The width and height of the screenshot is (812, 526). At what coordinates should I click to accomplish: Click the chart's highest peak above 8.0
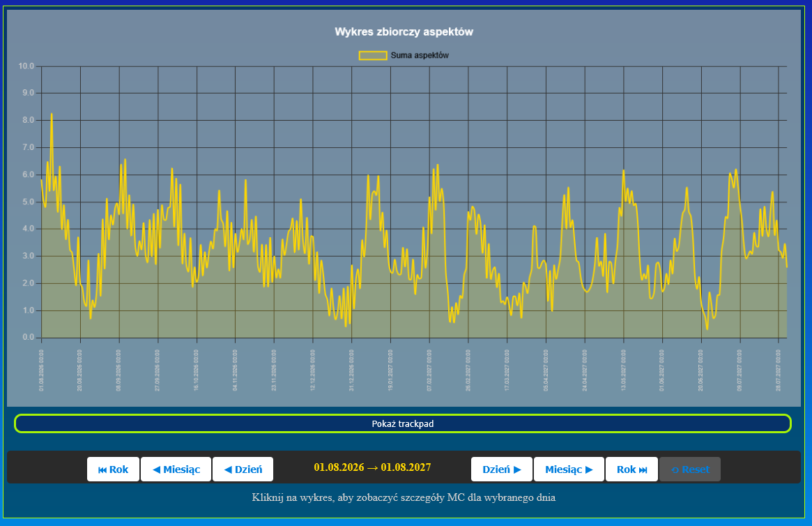[52, 114]
